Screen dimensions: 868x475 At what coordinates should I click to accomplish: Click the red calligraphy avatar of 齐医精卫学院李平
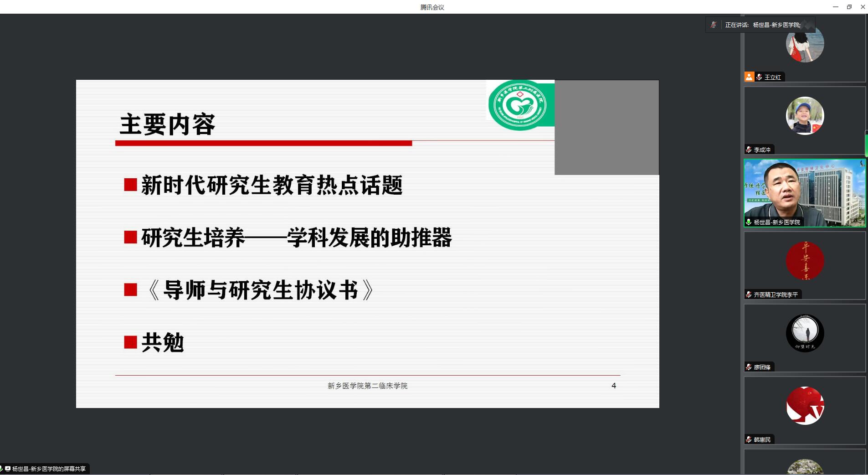(805, 261)
